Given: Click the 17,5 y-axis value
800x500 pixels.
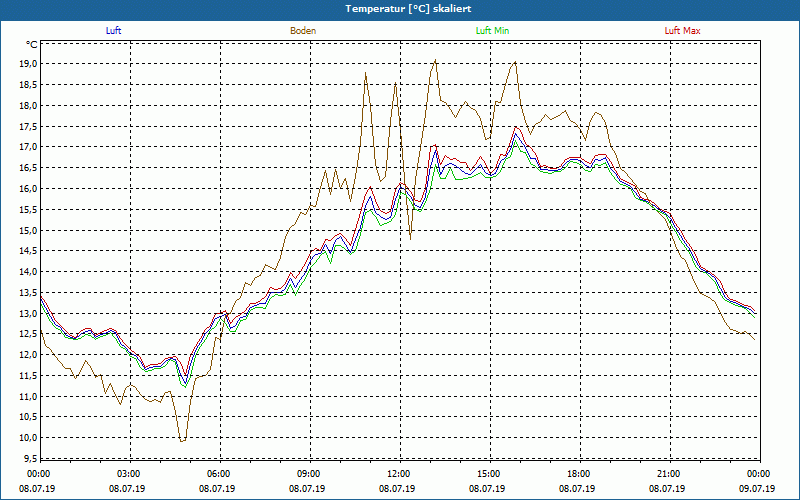Looking at the screenshot, I should coord(28,127).
